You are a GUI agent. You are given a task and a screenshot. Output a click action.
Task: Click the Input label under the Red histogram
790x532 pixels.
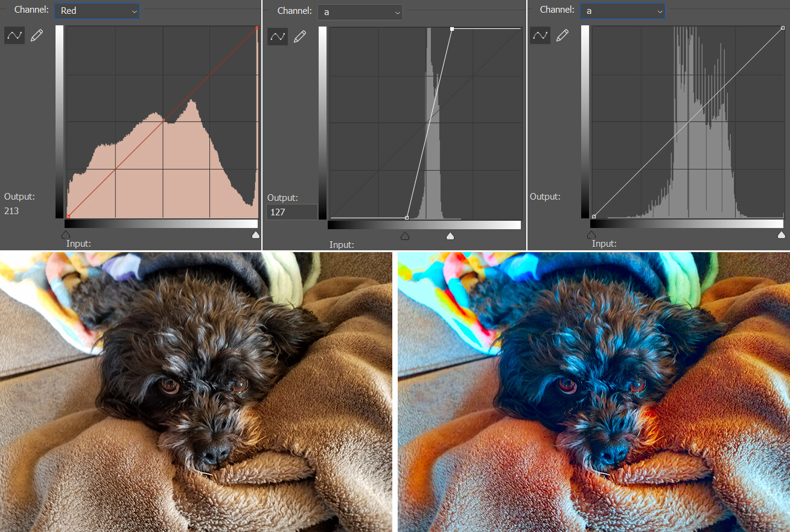coord(78,244)
